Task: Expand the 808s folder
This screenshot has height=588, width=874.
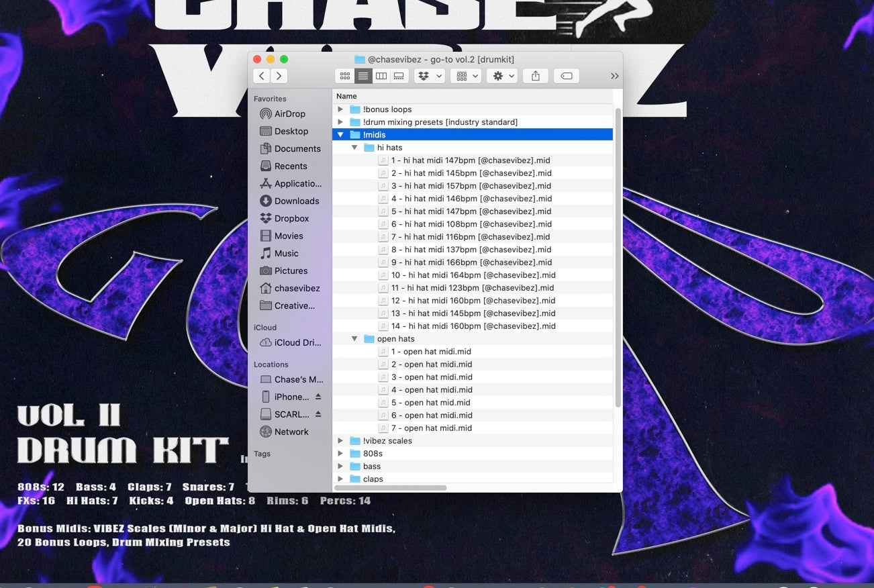Action: 340,454
